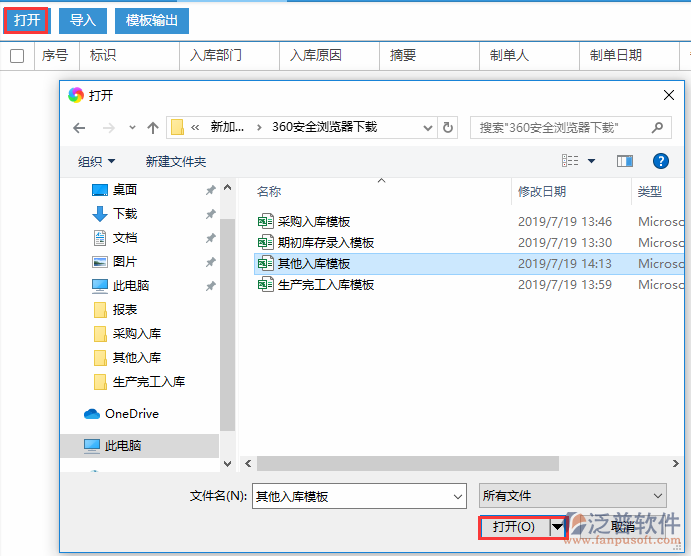Sort files by 名称 column
691x556 pixels.
(269, 191)
